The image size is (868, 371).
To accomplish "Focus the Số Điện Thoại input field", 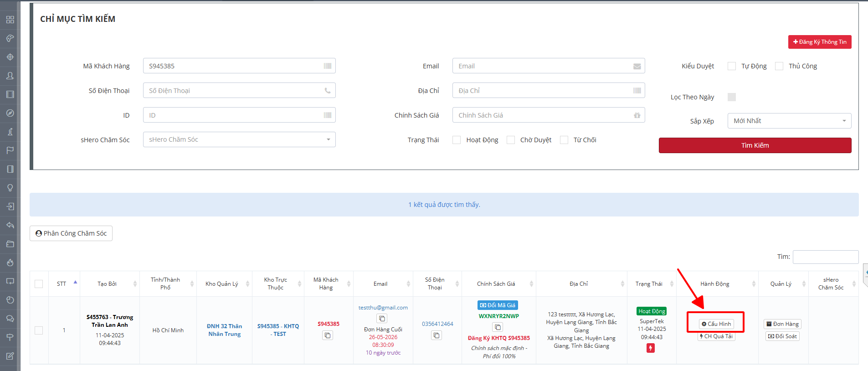I will pyautogui.click(x=239, y=90).
